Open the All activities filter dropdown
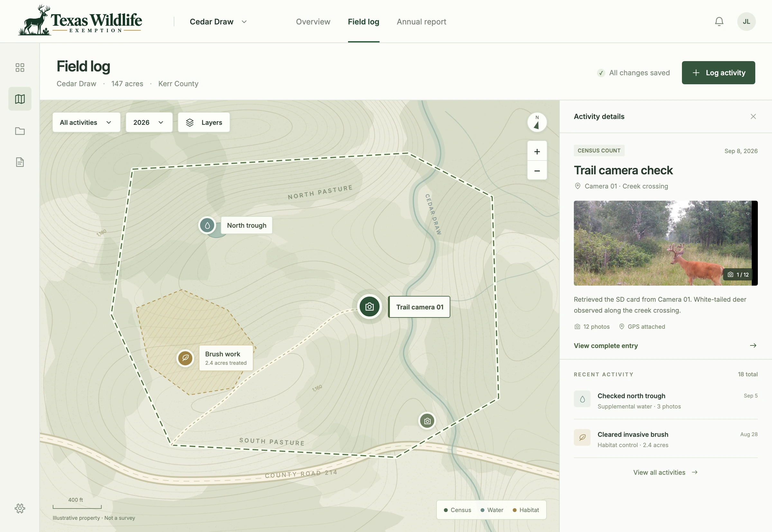772x532 pixels. [86, 122]
